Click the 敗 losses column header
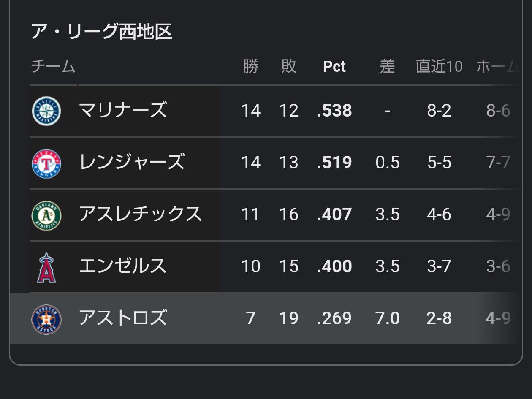The image size is (532, 399). 289,67
